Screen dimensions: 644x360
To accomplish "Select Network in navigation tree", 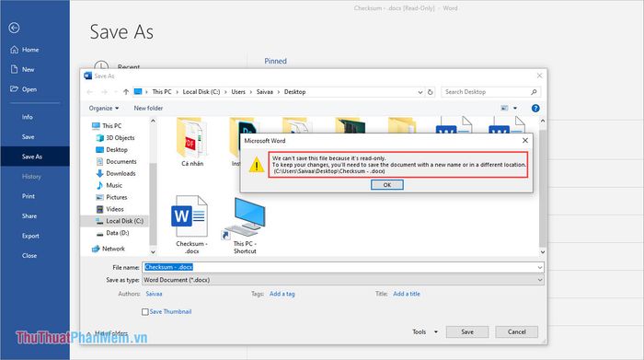I will tap(109, 249).
